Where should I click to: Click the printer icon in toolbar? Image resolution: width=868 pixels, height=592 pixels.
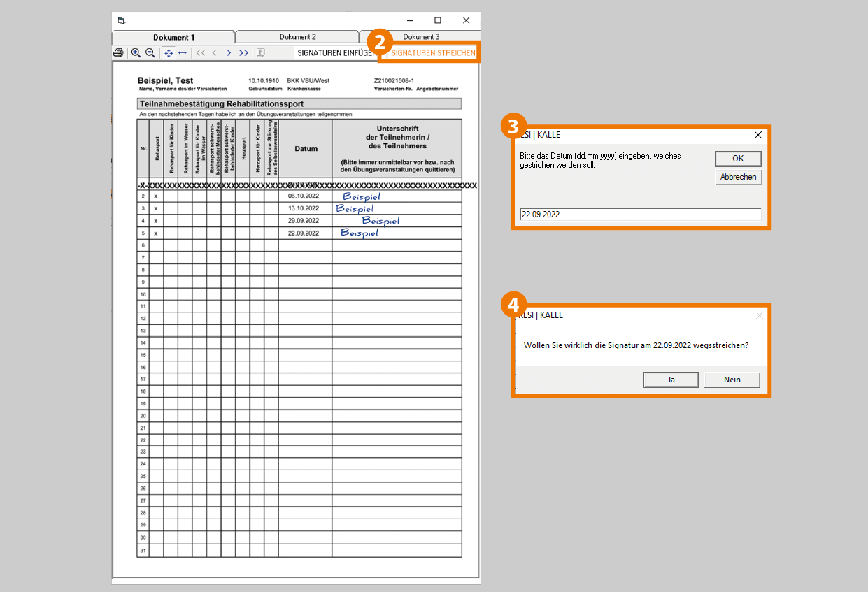pos(119,53)
